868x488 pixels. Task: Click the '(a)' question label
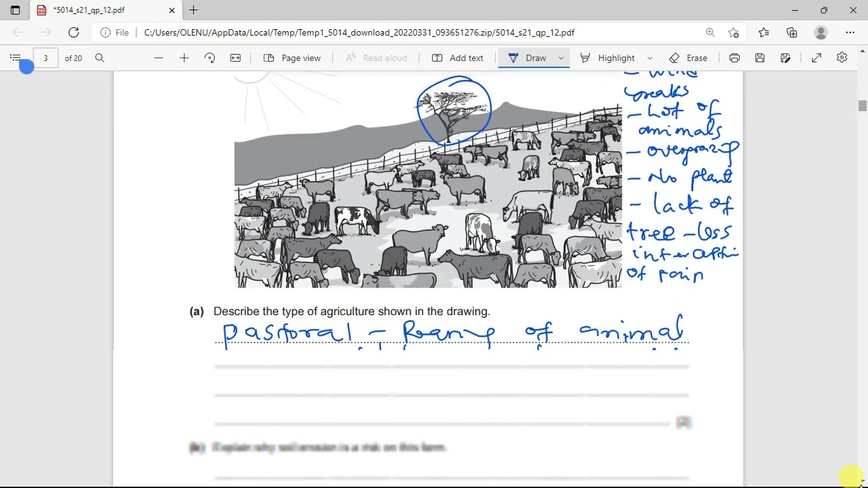coord(197,312)
